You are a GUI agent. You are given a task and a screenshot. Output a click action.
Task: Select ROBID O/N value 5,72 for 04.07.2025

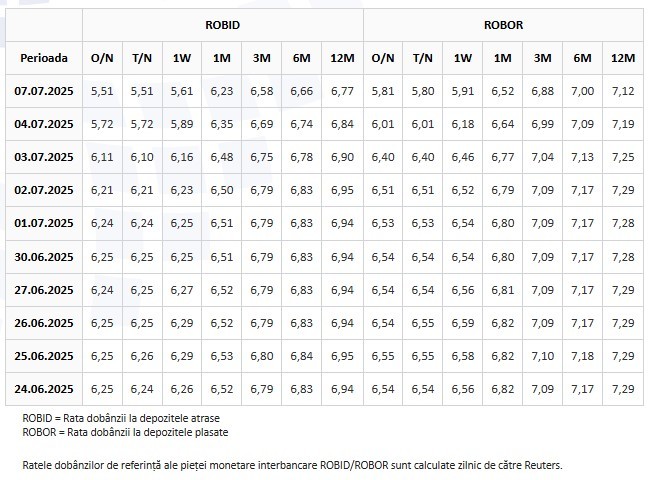[102, 124]
